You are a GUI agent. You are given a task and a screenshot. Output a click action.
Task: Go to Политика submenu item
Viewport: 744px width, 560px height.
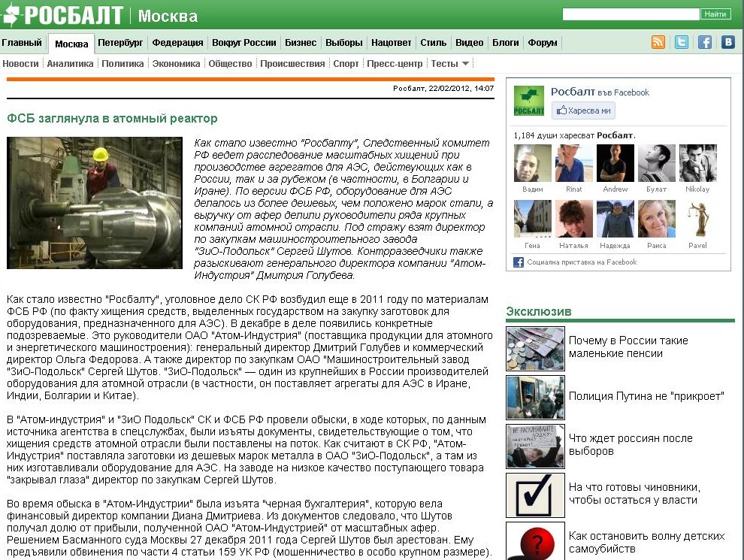(x=122, y=64)
